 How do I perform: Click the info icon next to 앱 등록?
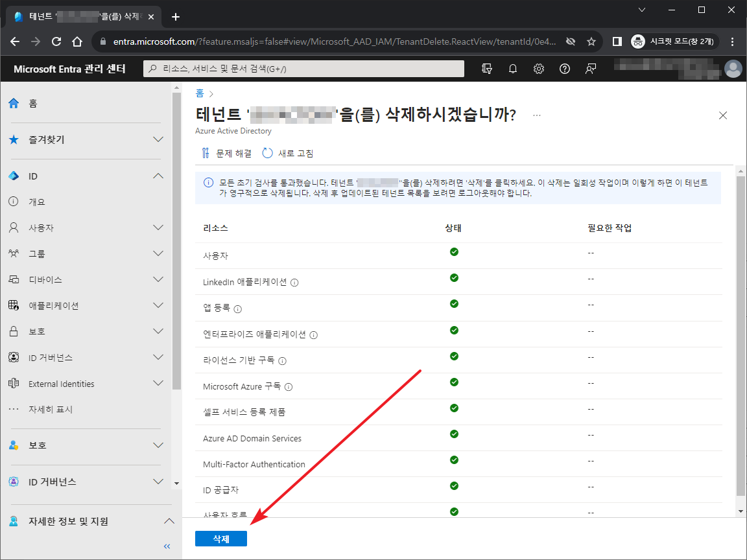pos(238,309)
